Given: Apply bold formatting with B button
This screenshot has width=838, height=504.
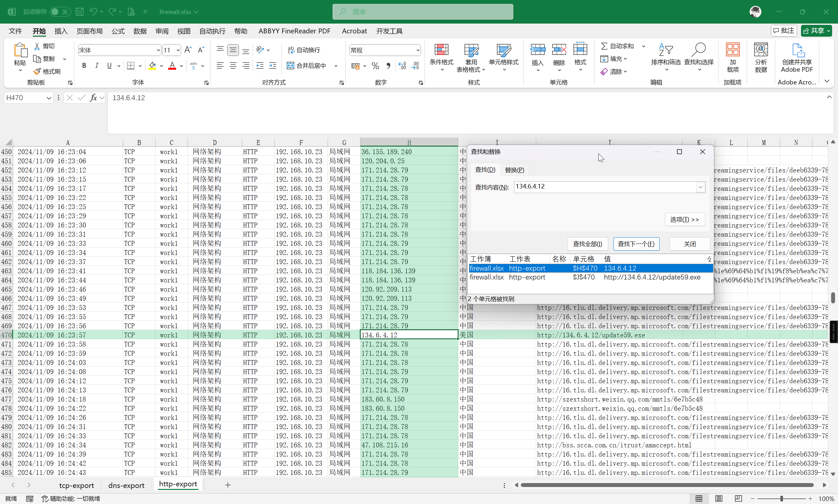Looking at the screenshot, I should [84, 65].
